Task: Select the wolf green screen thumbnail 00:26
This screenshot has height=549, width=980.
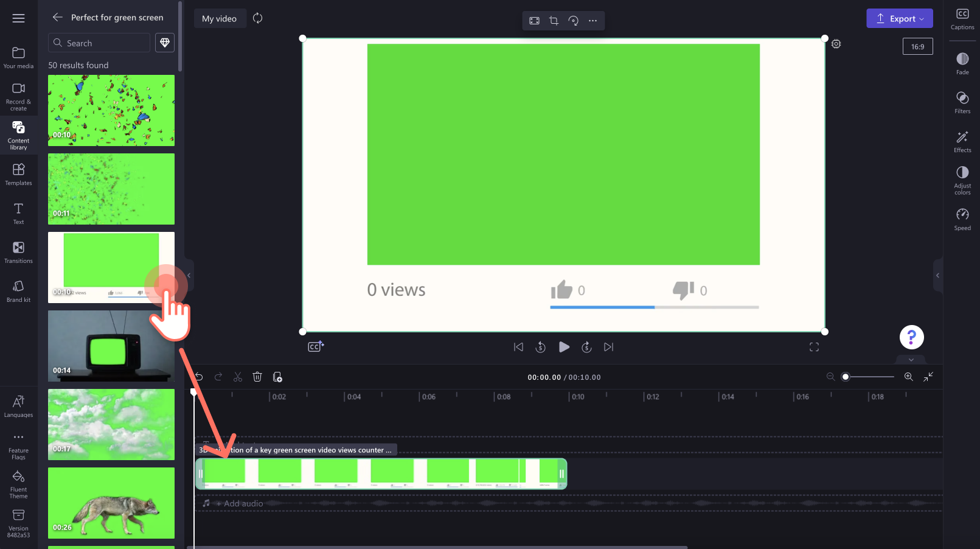Action: [111, 503]
